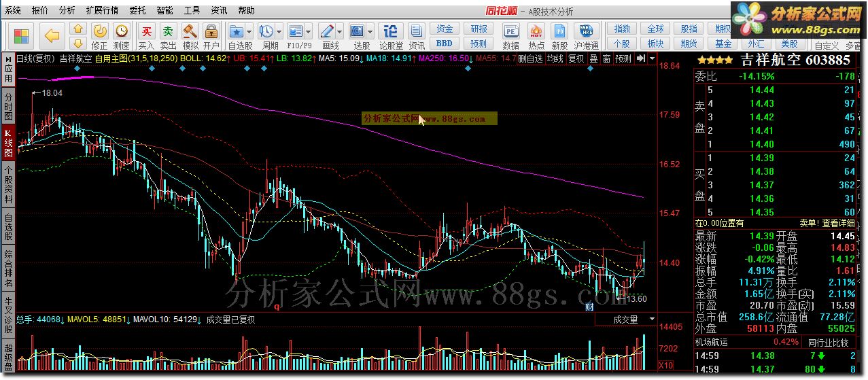
Task: Click the 板块 button
Action: [x=655, y=44]
